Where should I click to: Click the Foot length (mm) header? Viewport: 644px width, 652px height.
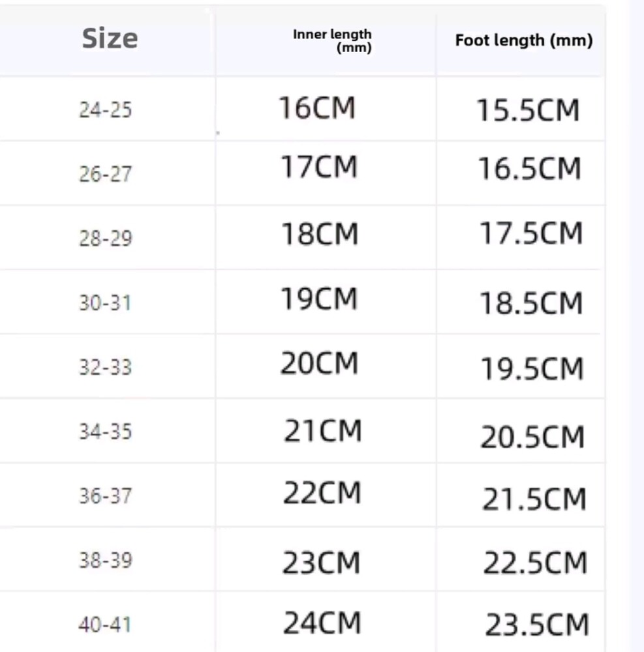click(524, 40)
